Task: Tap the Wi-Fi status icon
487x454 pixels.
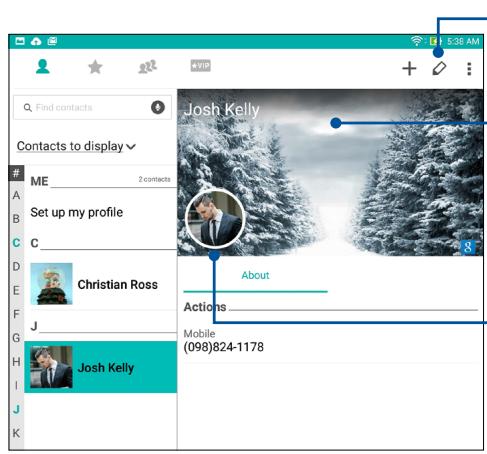Action: point(416,41)
